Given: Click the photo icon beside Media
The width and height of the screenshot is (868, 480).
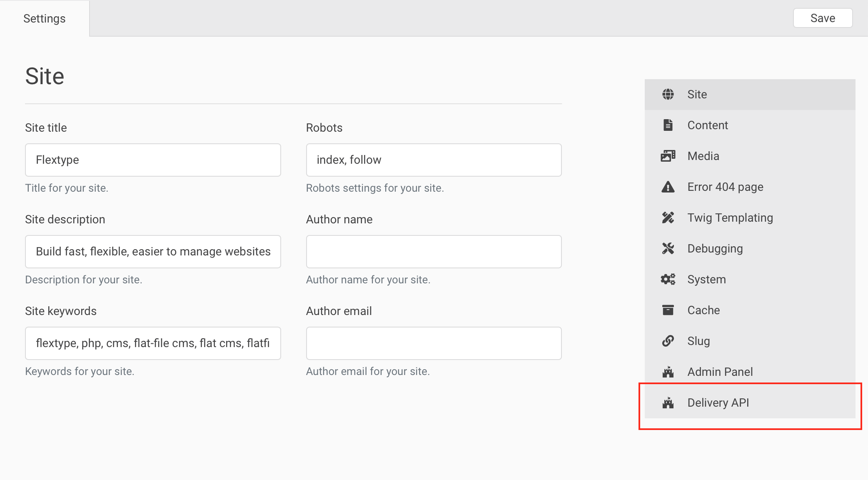Looking at the screenshot, I should click(668, 156).
